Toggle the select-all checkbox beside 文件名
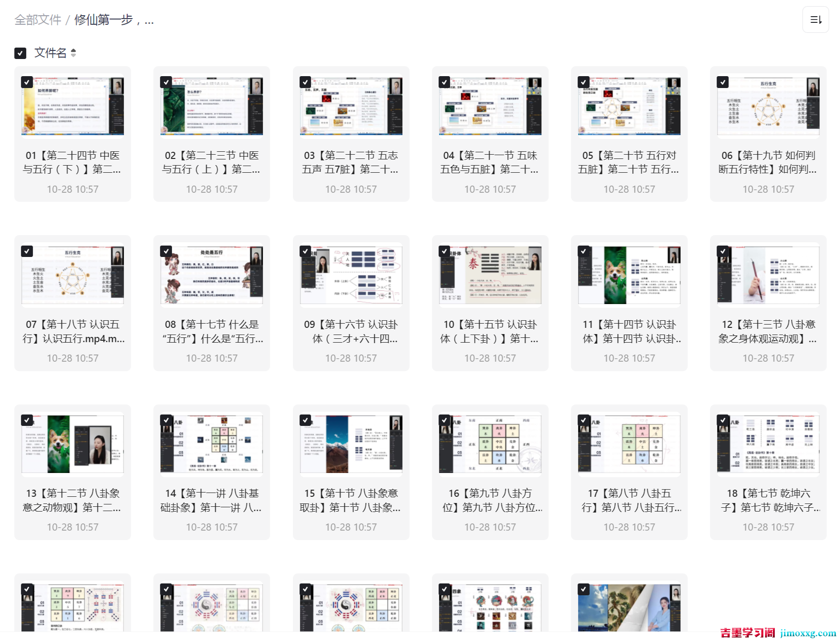The image size is (840, 641). point(20,53)
